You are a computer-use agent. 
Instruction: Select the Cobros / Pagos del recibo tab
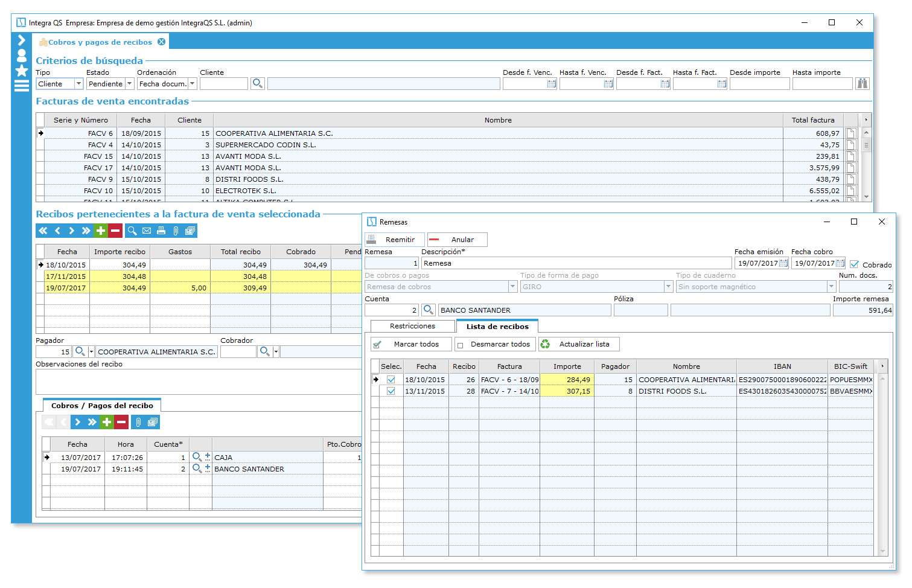103,405
